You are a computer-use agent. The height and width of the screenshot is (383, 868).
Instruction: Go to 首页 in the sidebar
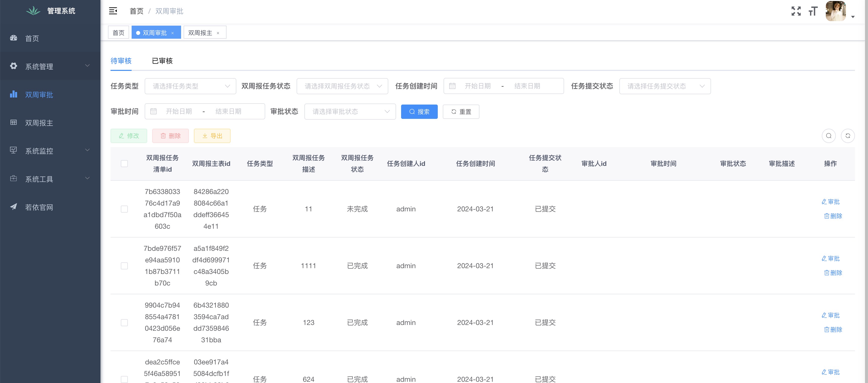click(50, 38)
